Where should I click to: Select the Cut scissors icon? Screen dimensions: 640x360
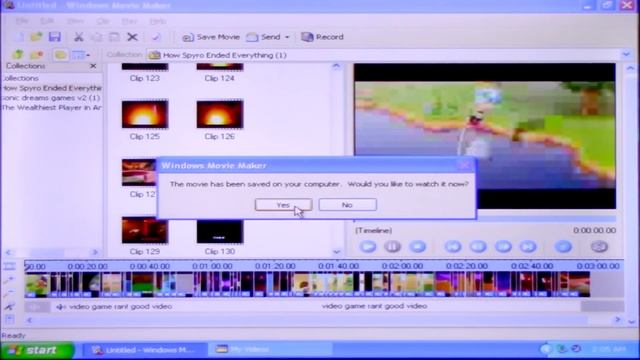pos(78,37)
